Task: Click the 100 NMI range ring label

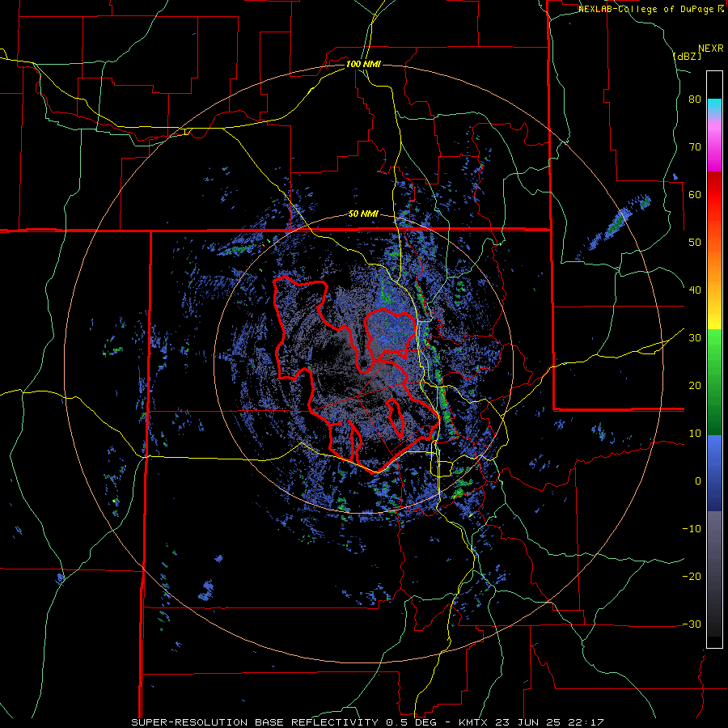Action: (363, 64)
